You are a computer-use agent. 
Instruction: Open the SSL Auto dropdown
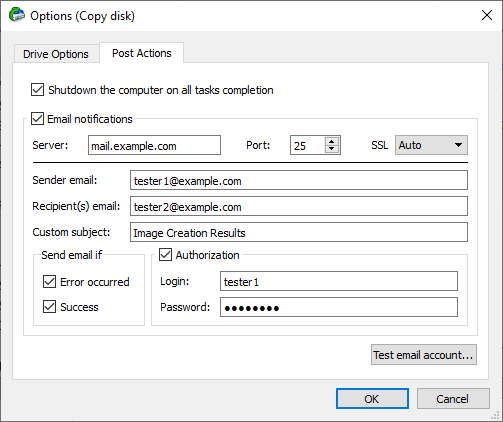click(431, 145)
